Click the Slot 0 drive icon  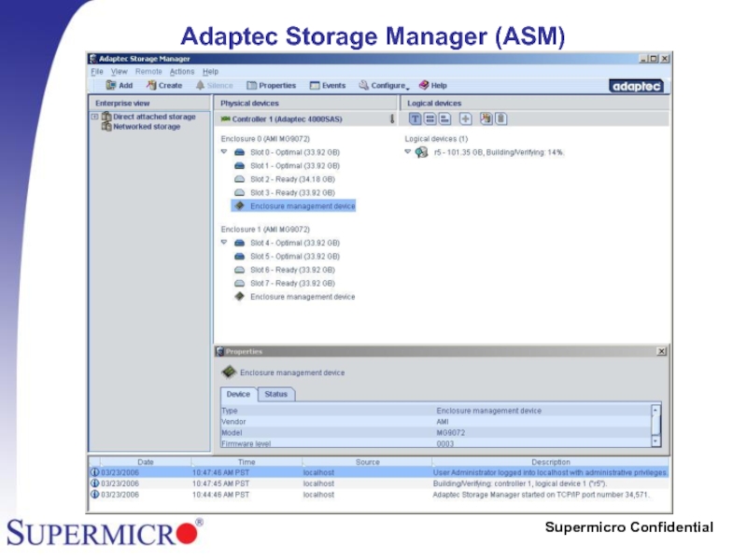coord(240,152)
